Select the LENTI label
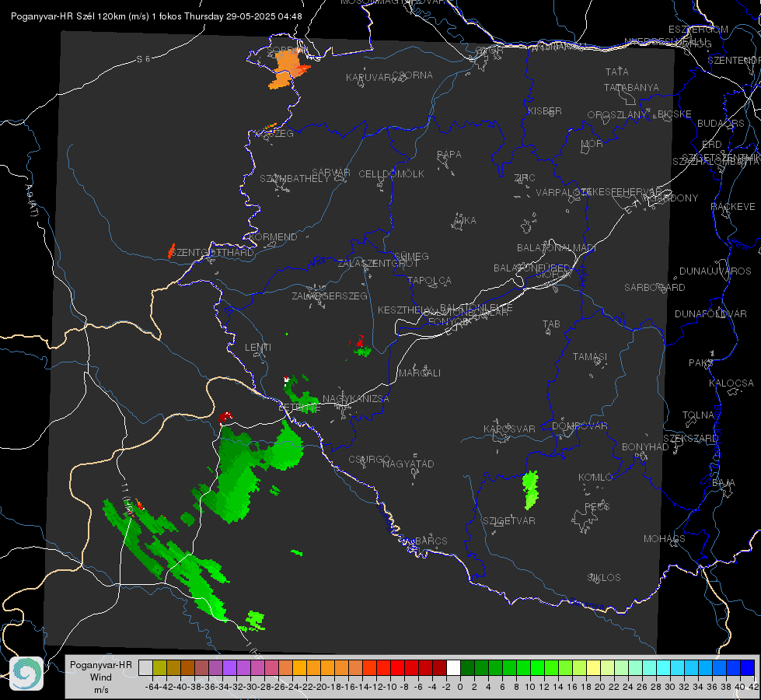This screenshot has height=700, width=761. [x=258, y=348]
